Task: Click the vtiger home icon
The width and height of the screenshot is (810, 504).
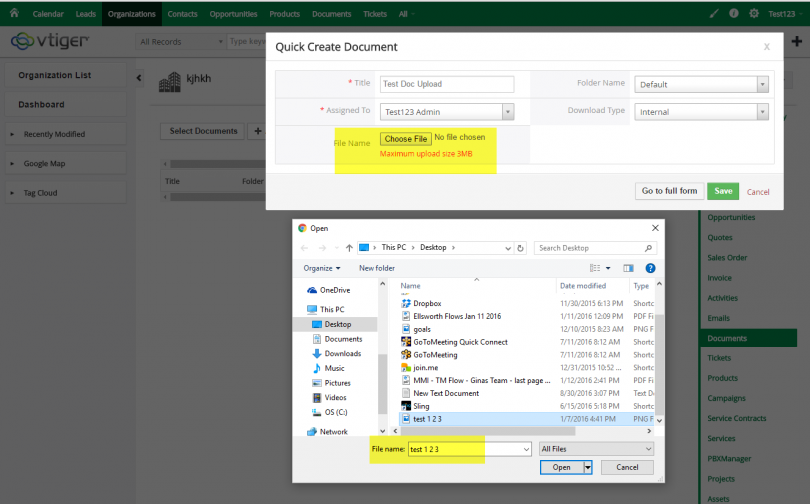Action: 14,14
